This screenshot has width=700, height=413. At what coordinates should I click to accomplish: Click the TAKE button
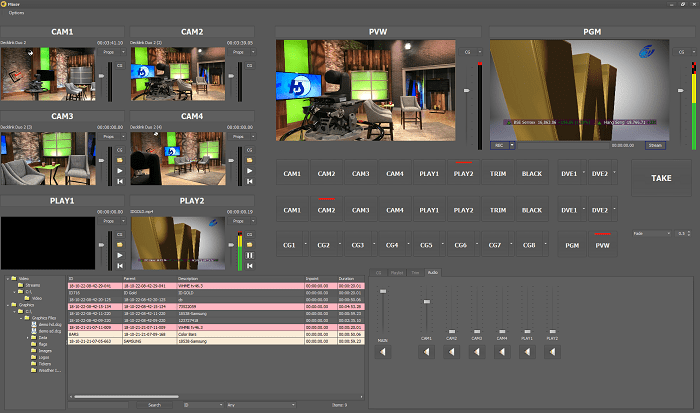pos(661,178)
